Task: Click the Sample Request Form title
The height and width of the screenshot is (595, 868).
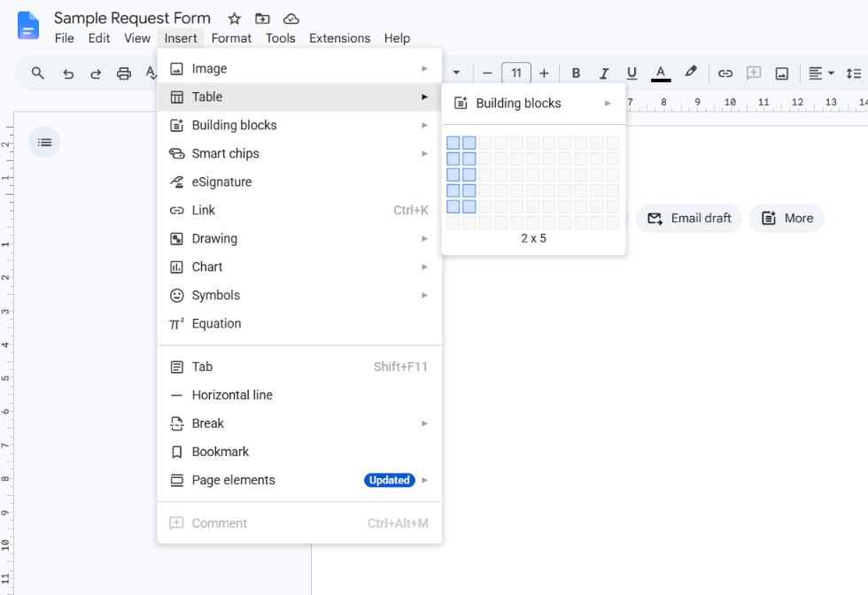Action: tap(132, 19)
